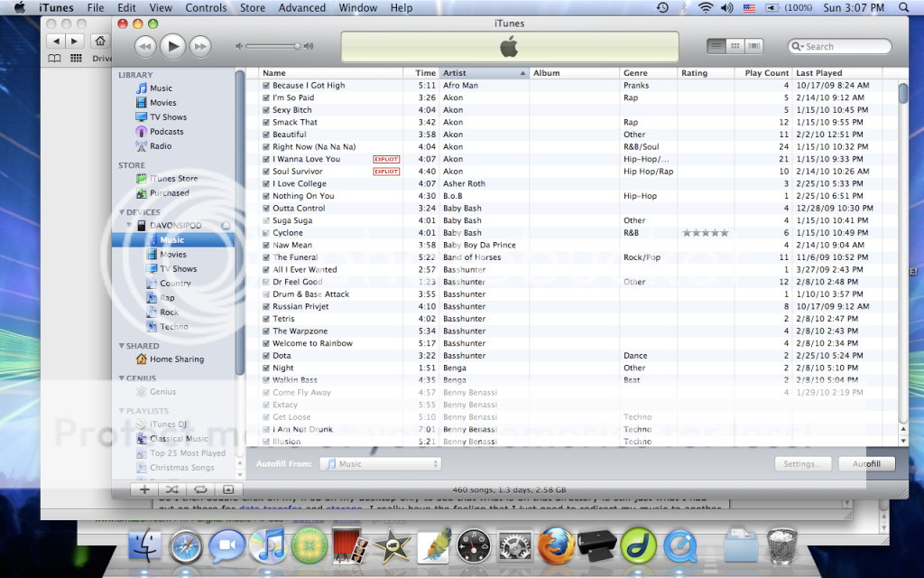Toggle the Outta Control checkbox

266,209
